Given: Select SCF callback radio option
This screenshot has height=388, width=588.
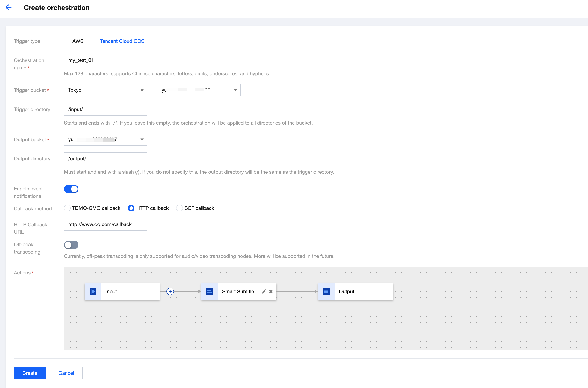Looking at the screenshot, I should click(179, 208).
